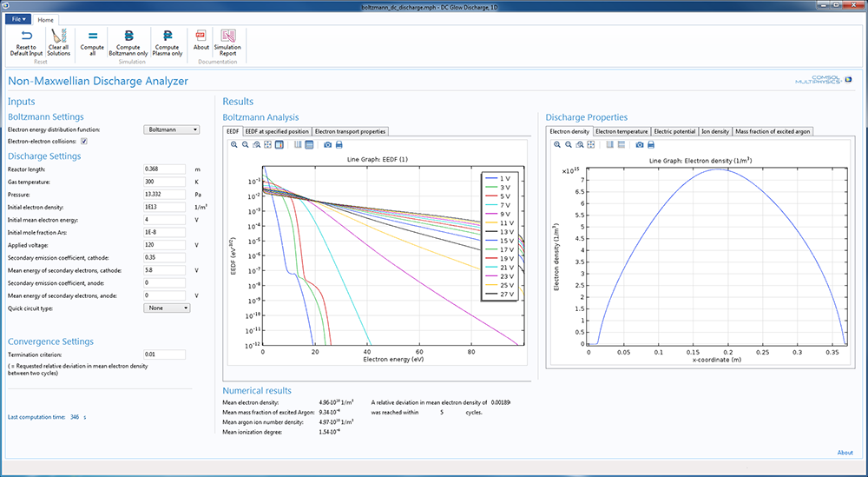Click Reset to Default Input icon
The image size is (868, 477).
[26, 36]
